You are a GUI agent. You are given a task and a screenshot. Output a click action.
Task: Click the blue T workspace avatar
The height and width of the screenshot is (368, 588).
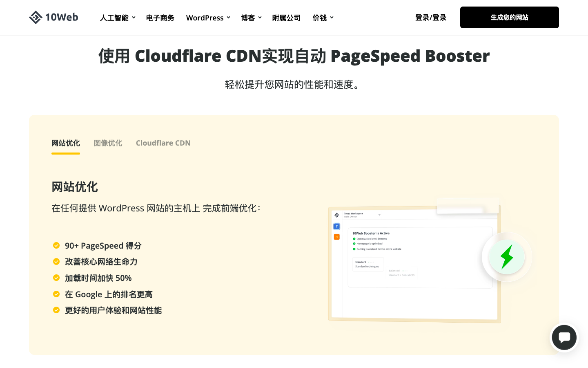coord(337,227)
